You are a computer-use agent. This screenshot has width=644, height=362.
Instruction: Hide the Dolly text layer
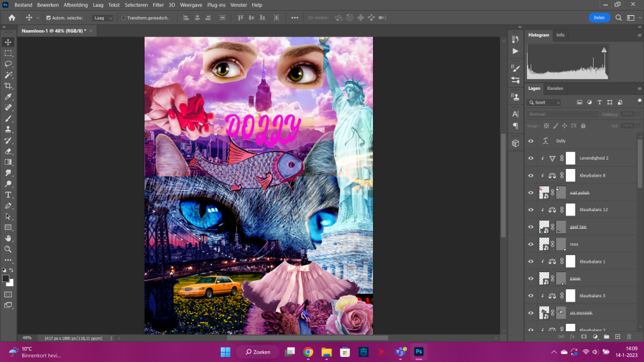tap(531, 141)
